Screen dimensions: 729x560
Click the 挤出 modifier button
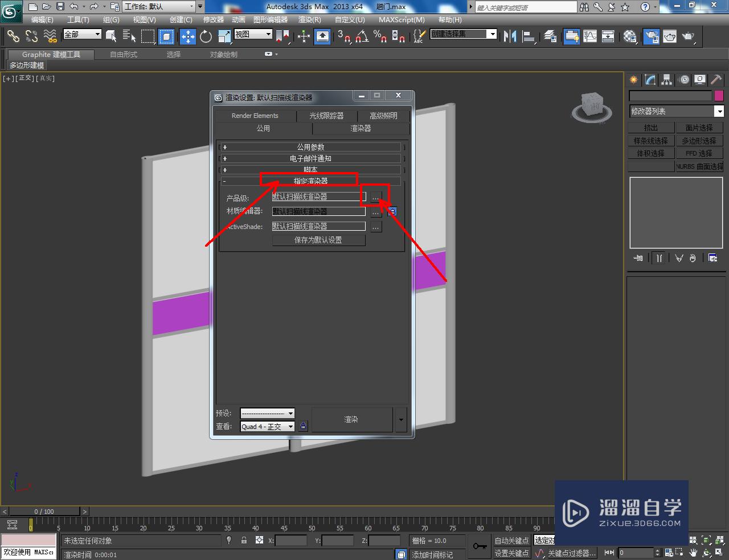tap(651, 128)
